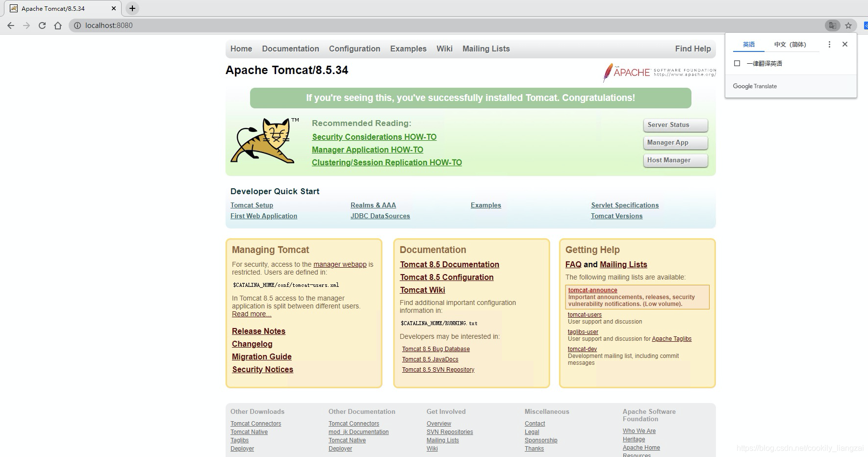This screenshot has width=868, height=457.
Task: Open Release Notes link
Action: tap(258, 331)
